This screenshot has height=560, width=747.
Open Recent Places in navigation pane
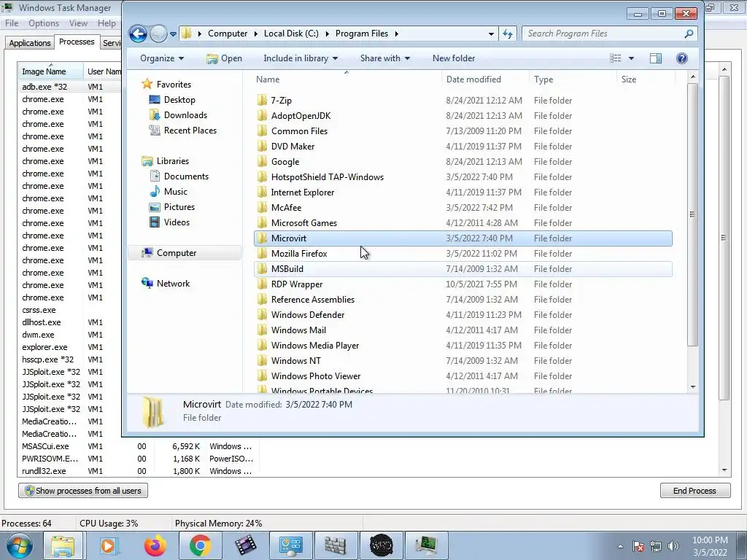pos(190,130)
